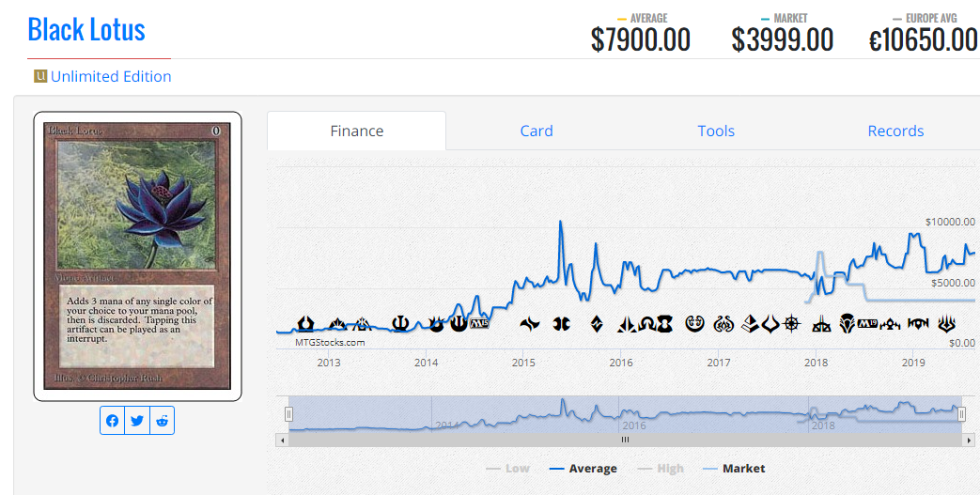Switch to the Records tab
Screen dimensions: 980x495
coord(895,131)
